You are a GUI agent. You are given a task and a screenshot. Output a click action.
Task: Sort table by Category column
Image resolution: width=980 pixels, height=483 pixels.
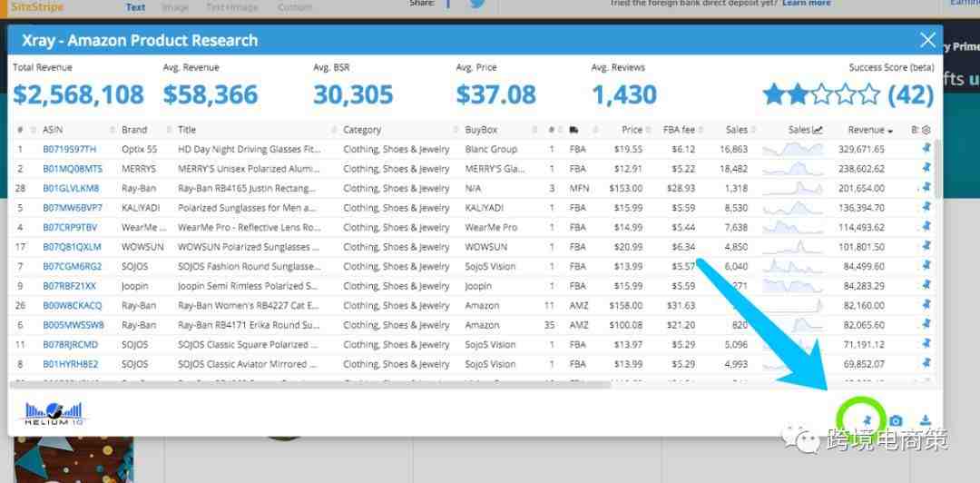click(362, 130)
